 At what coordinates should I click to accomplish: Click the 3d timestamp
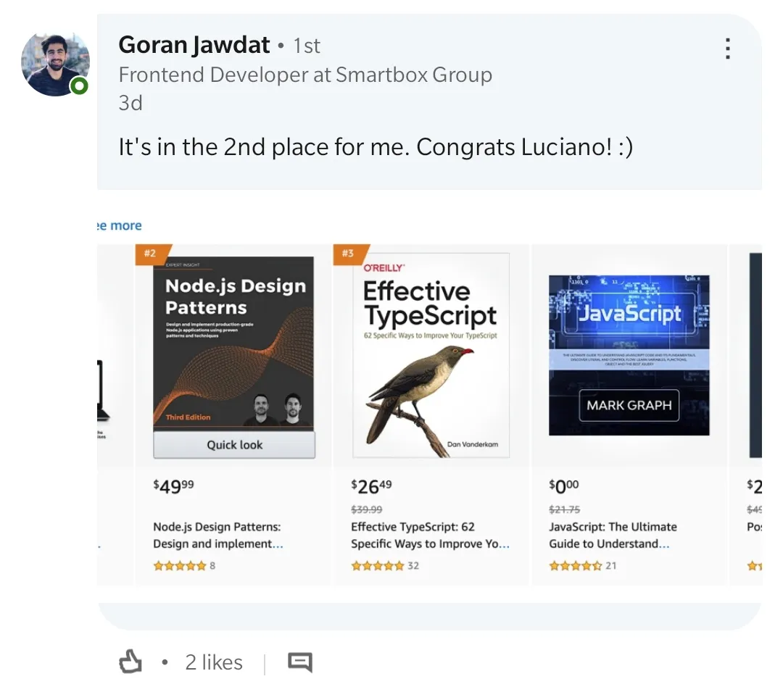127,102
